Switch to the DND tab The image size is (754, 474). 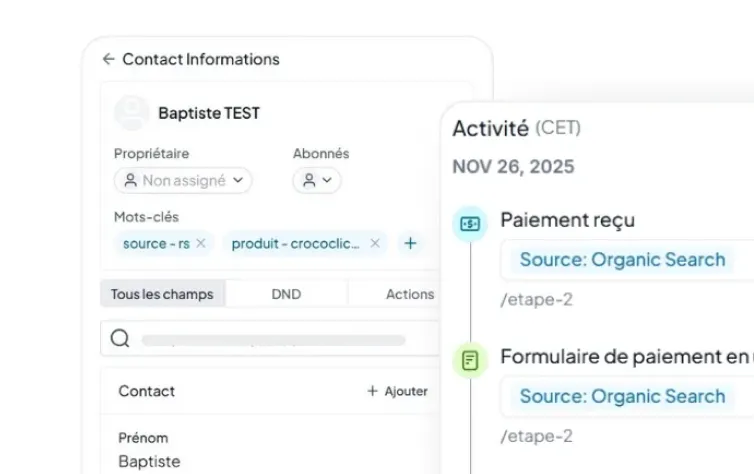click(286, 294)
